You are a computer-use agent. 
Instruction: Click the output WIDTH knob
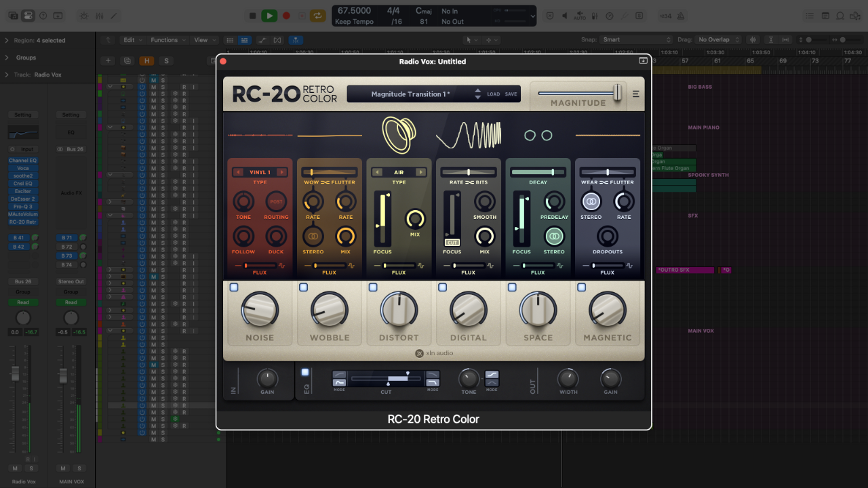pyautogui.click(x=568, y=378)
